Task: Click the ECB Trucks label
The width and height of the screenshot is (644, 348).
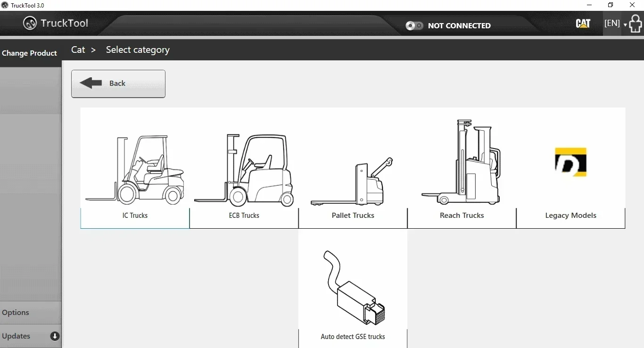Action: tap(244, 215)
